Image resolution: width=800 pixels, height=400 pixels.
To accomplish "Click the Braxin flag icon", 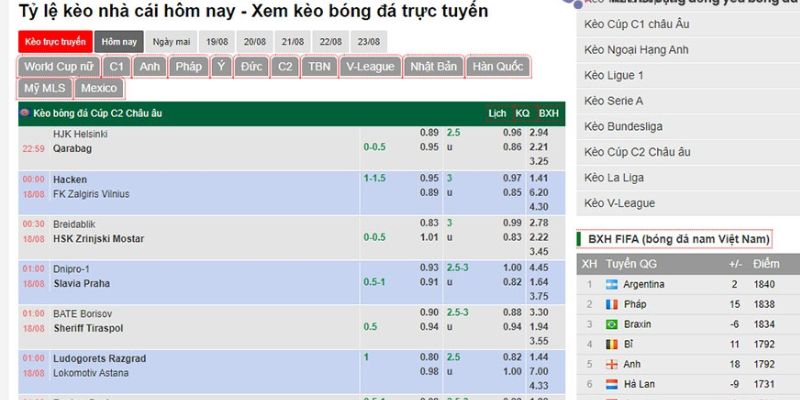I will (x=611, y=324).
